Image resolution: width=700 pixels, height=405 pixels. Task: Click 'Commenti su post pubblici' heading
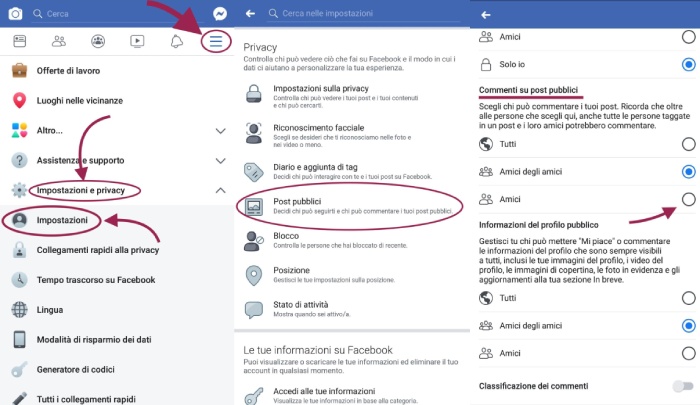coord(528,90)
